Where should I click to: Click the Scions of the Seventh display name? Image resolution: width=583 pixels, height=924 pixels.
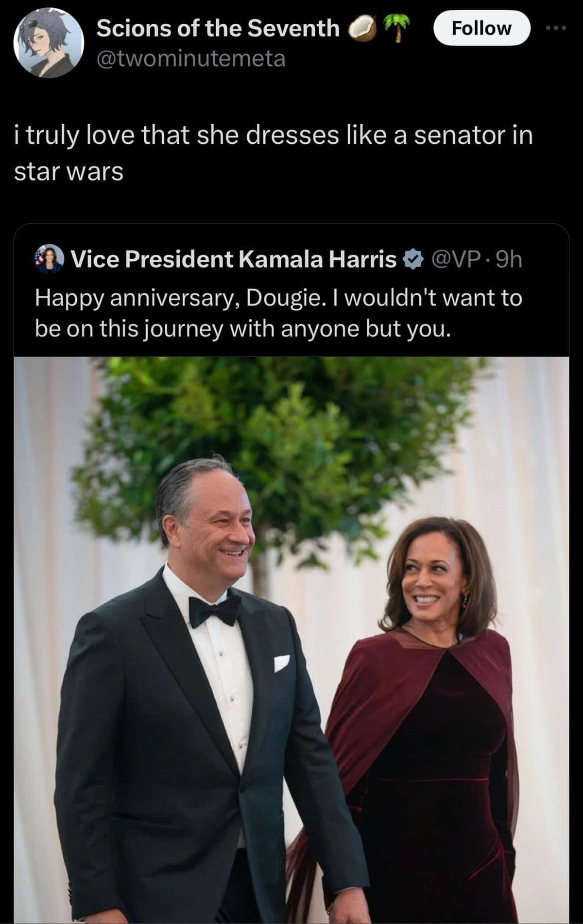point(218,28)
